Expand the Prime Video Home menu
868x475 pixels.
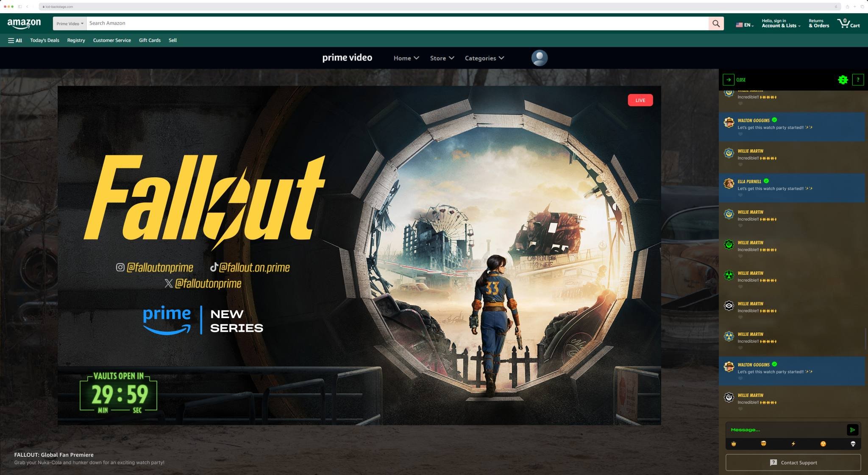(406, 58)
